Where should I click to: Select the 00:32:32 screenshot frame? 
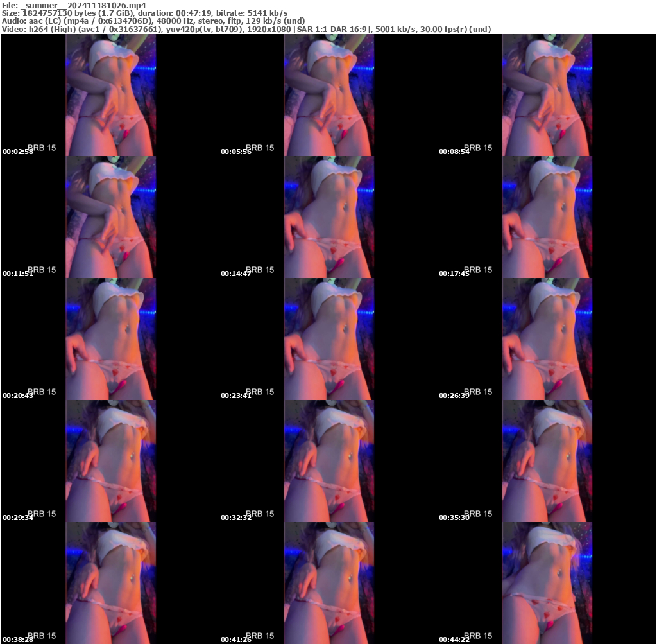click(328, 460)
